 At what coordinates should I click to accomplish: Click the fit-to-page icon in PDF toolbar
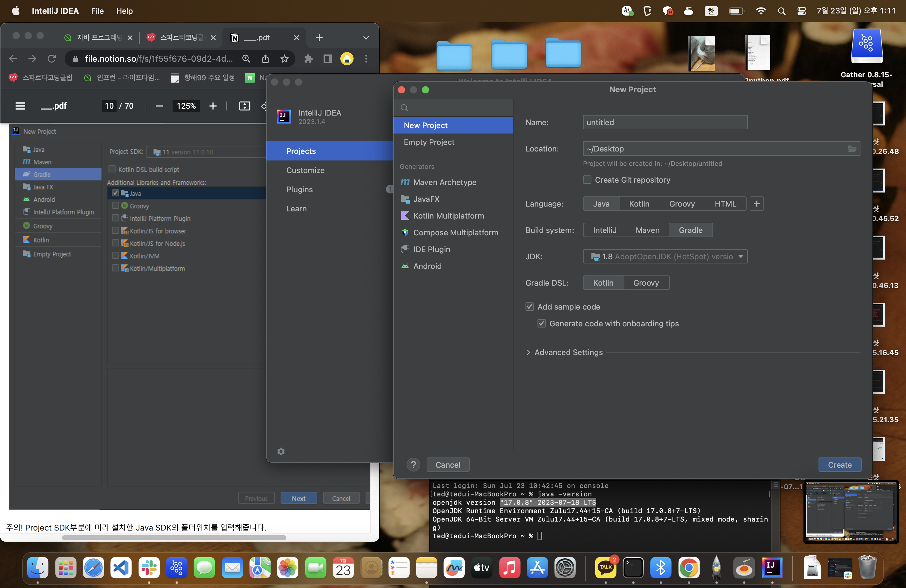click(x=244, y=106)
